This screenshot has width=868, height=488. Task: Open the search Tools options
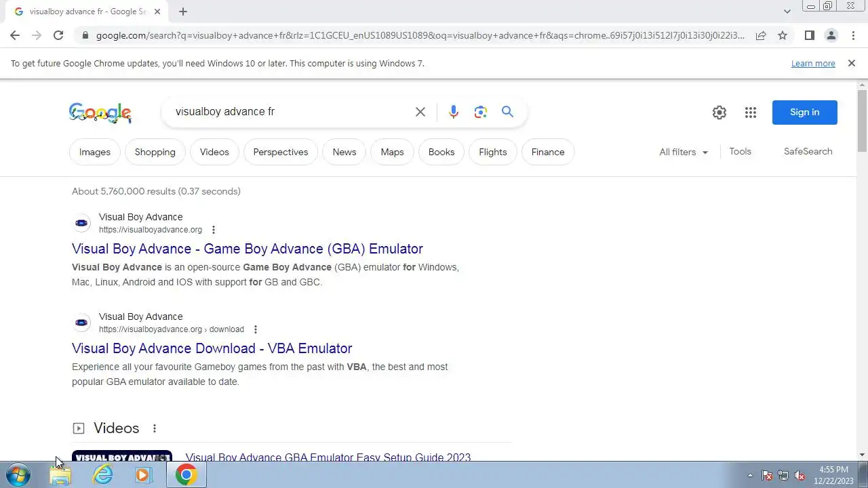[x=741, y=151]
